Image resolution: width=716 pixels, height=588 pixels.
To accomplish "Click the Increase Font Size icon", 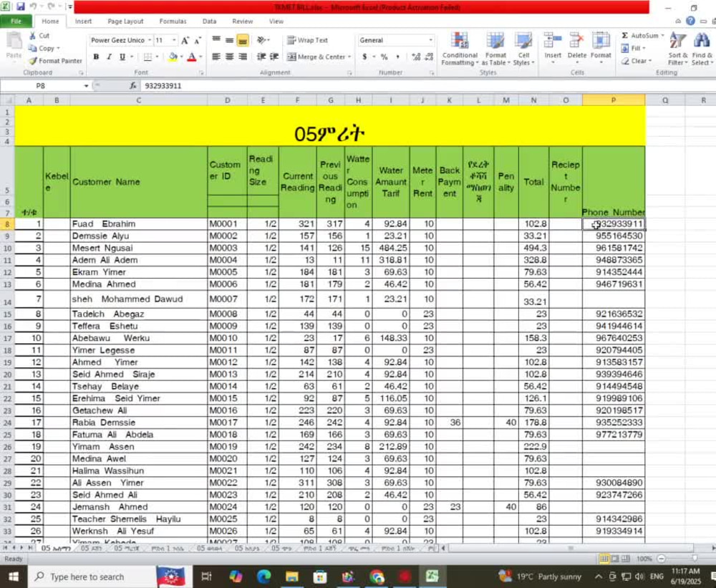I will coord(185,40).
